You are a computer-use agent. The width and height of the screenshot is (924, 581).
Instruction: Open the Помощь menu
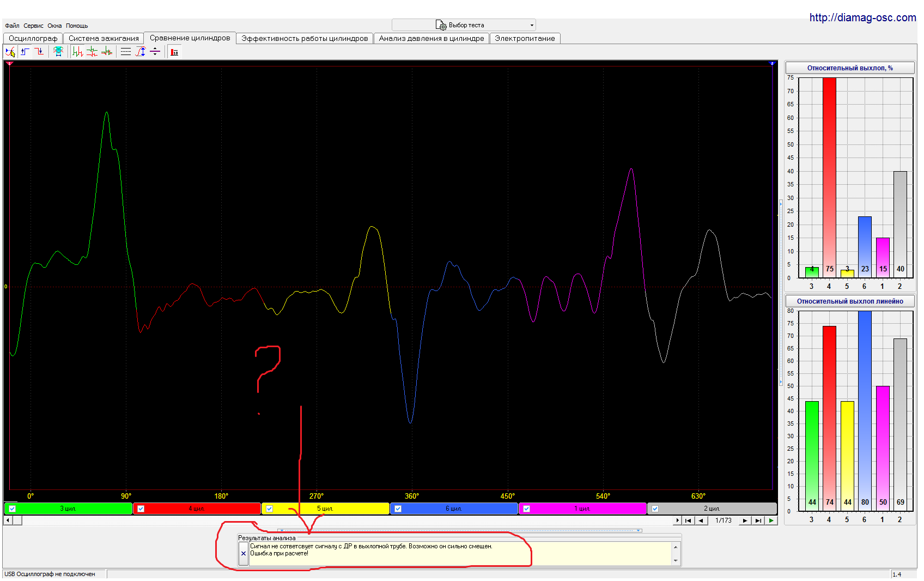[77, 26]
